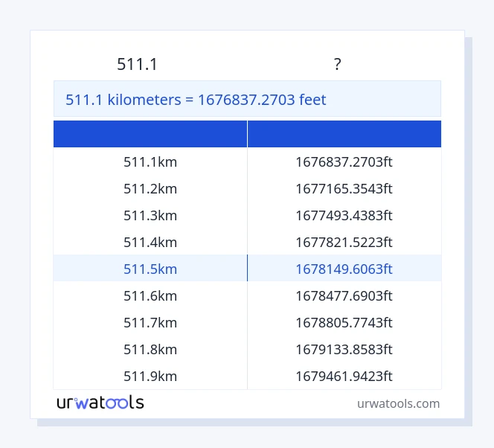
Task: Click the 1677821.5223ft value
Action: [344, 242]
